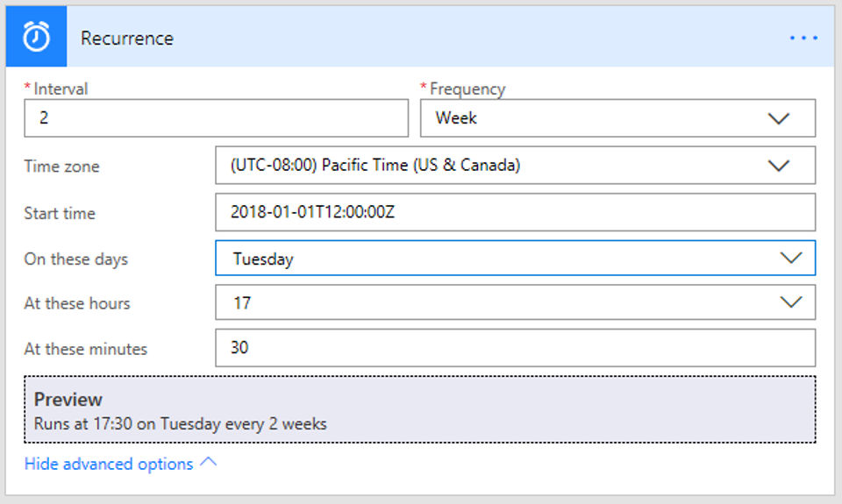
Task: Expand the Time zone dropdown arrow
Action: [x=779, y=166]
